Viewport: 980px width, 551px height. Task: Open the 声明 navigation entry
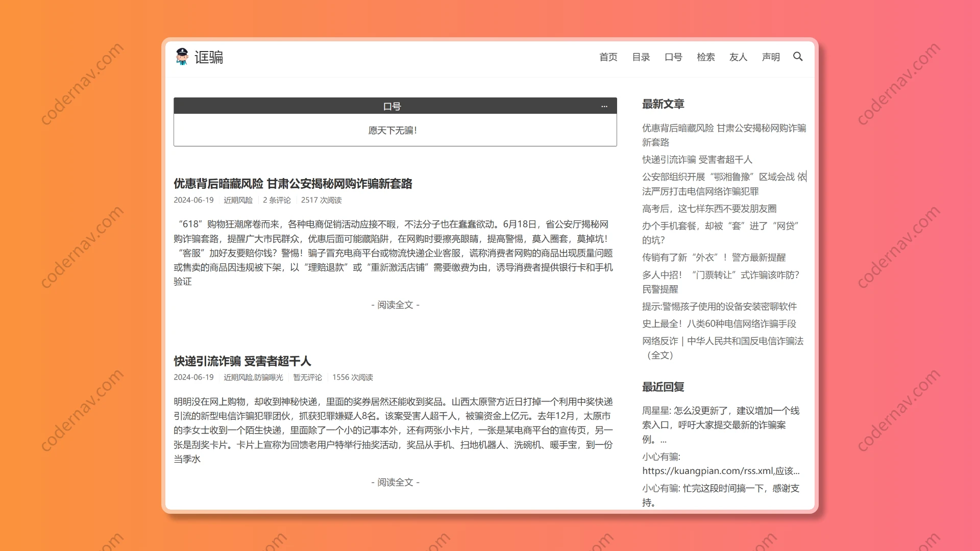pos(771,57)
